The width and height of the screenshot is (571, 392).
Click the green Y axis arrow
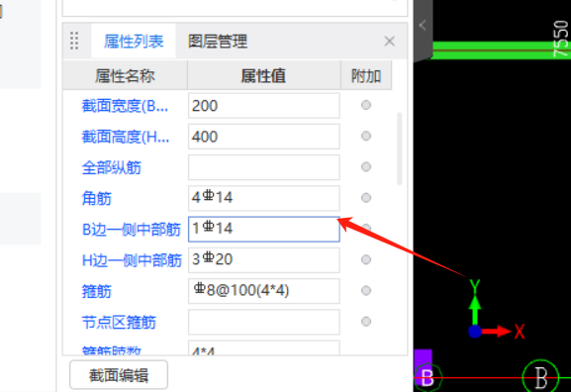[475, 310]
